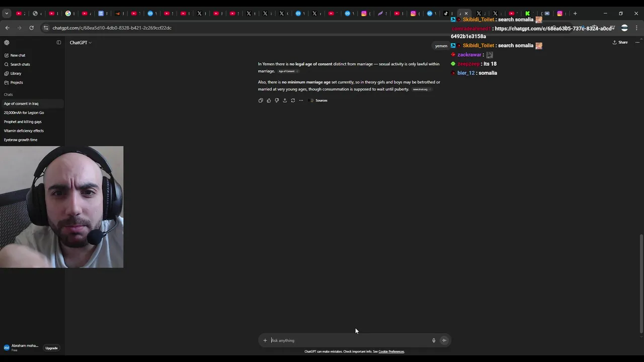The width and height of the screenshot is (644, 362).
Task: View site information icon in address bar
Action: click(x=46, y=28)
